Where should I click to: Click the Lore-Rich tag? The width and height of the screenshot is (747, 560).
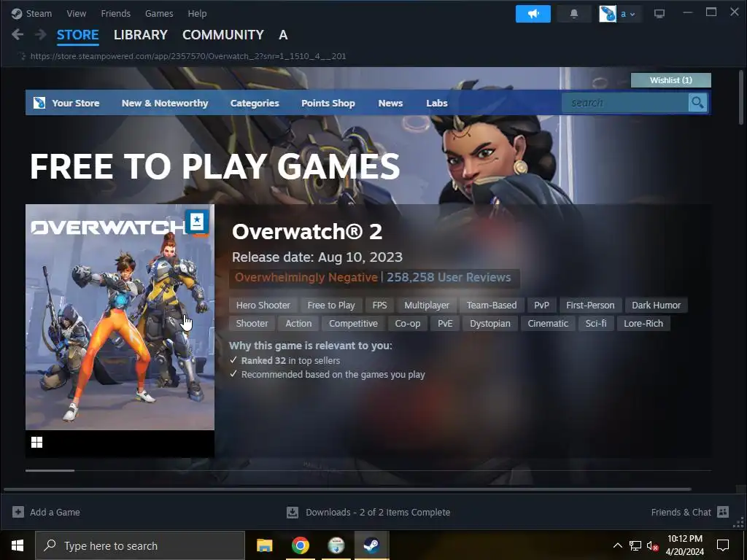pyautogui.click(x=643, y=323)
